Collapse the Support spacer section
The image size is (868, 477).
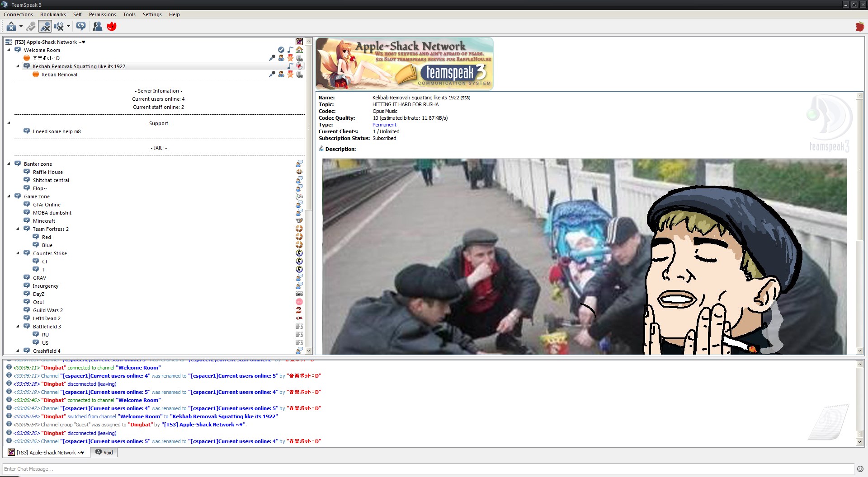pos(9,123)
